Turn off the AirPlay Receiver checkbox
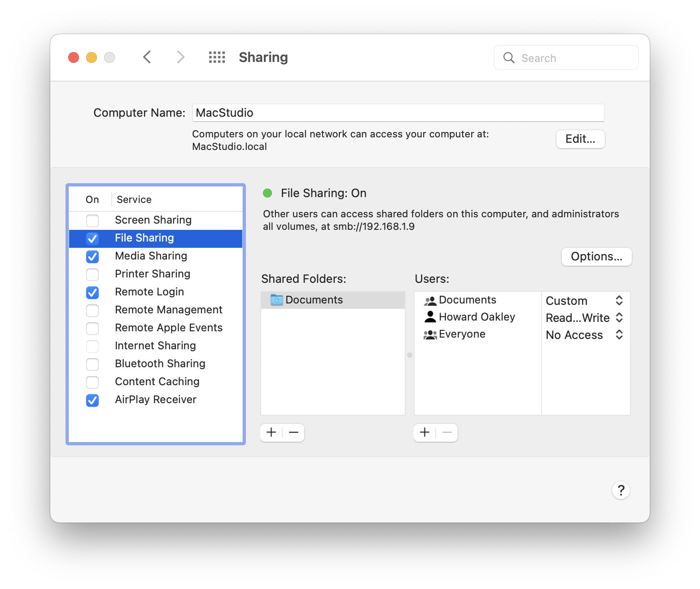 pyautogui.click(x=92, y=400)
